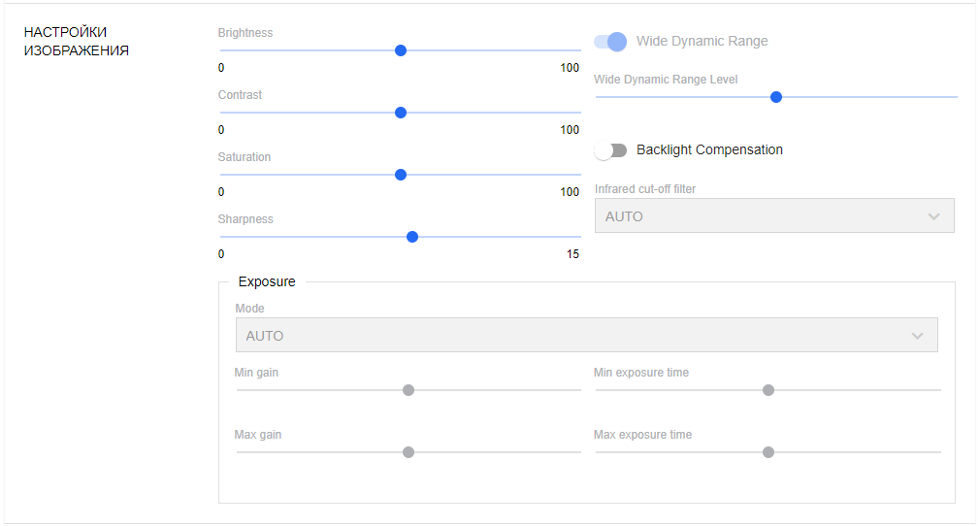980x526 pixels.
Task: Click the Max exposure time slider handle
Action: (768, 452)
